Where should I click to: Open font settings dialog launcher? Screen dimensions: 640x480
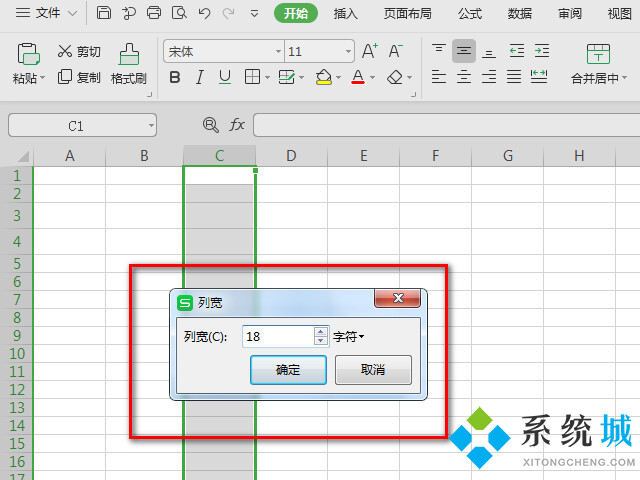click(x=413, y=95)
